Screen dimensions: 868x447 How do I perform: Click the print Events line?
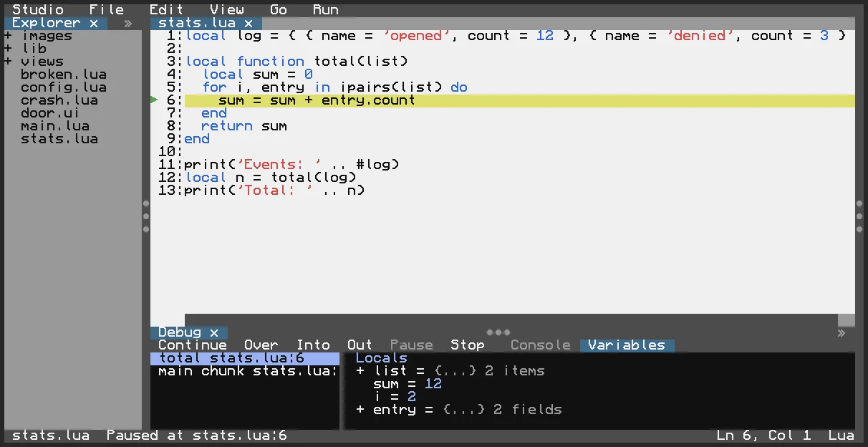click(291, 165)
